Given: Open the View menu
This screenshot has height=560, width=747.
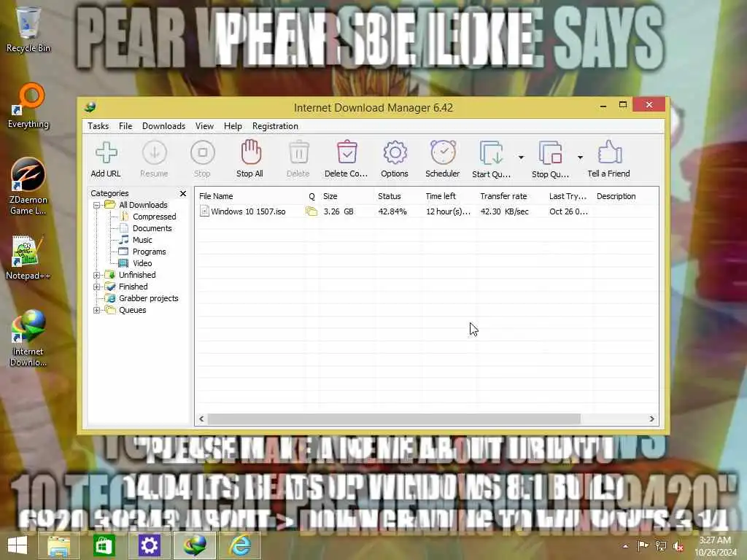Looking at the screenshot, I should point(204,126).
